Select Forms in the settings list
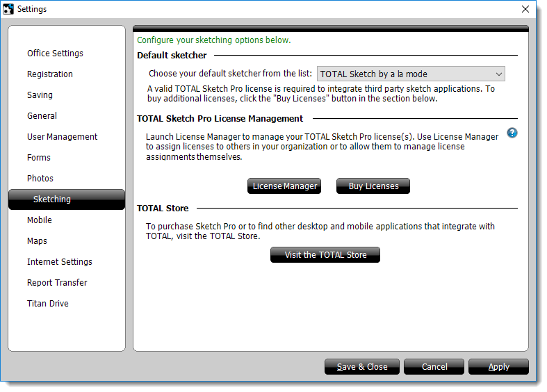 39,158
